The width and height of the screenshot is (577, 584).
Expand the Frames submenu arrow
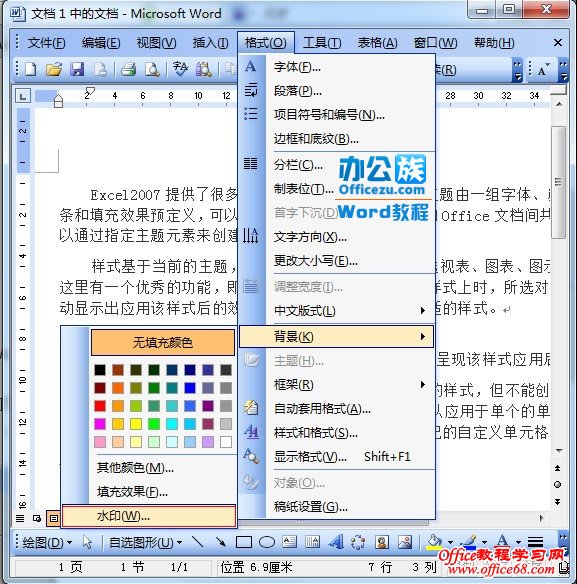point(422,384)
